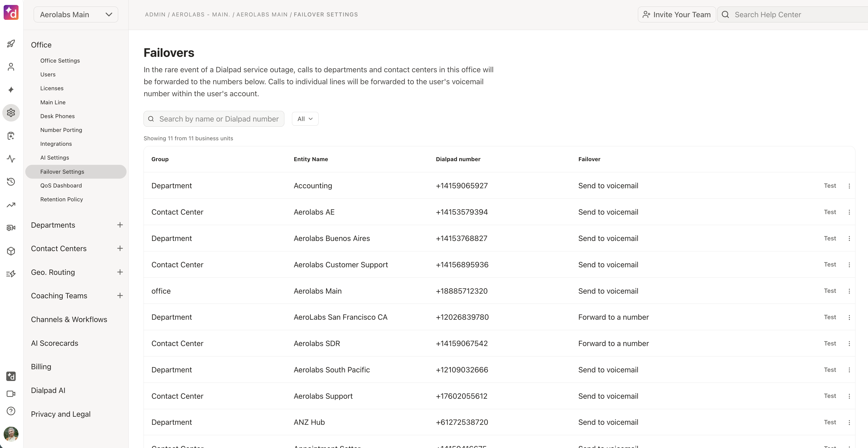868x448 pixels.
Task: Open the help question mark icon
Action: [11, 411]
